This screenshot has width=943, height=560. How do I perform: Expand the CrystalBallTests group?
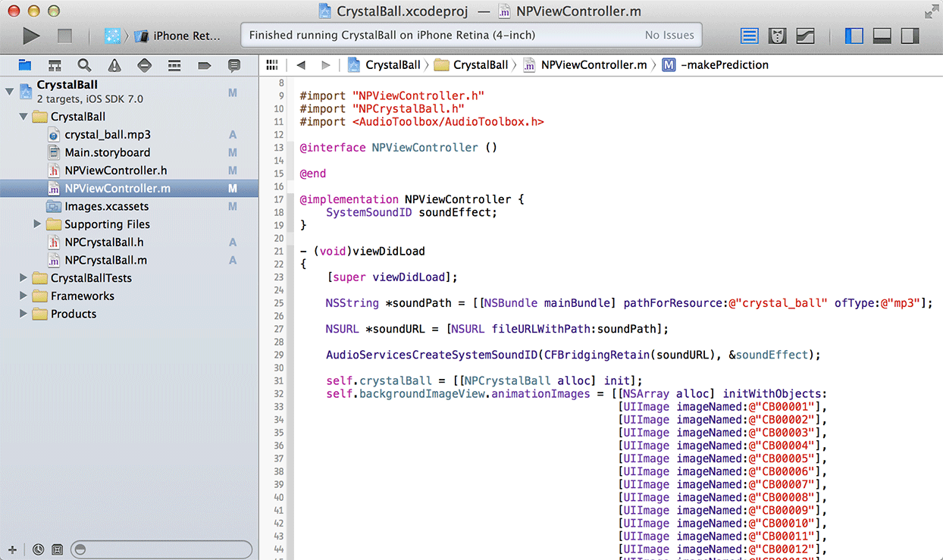23,278
